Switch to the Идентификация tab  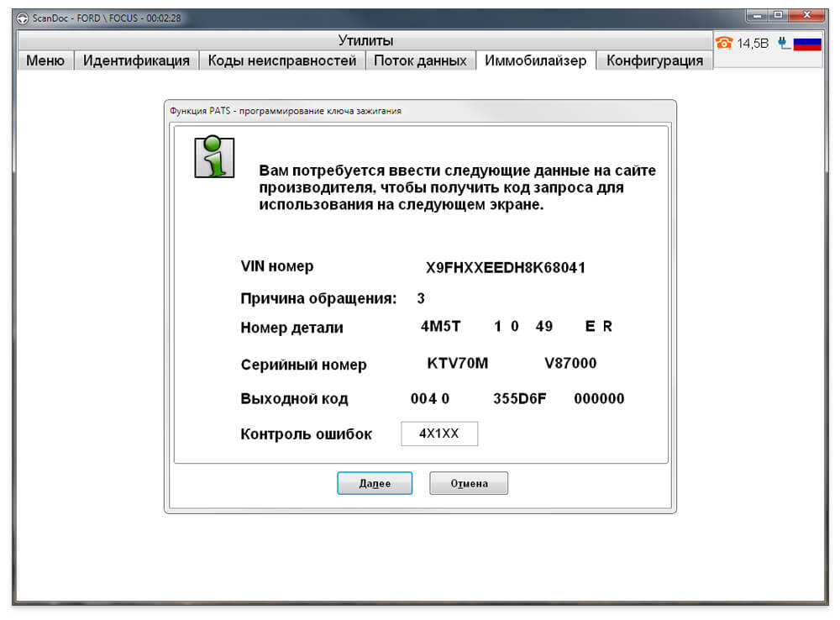tap(137, 60)
